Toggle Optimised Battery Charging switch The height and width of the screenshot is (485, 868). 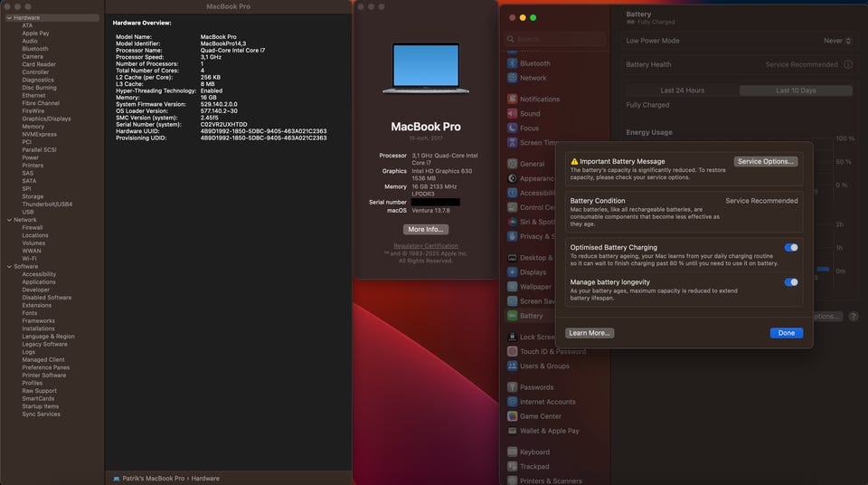791,247
